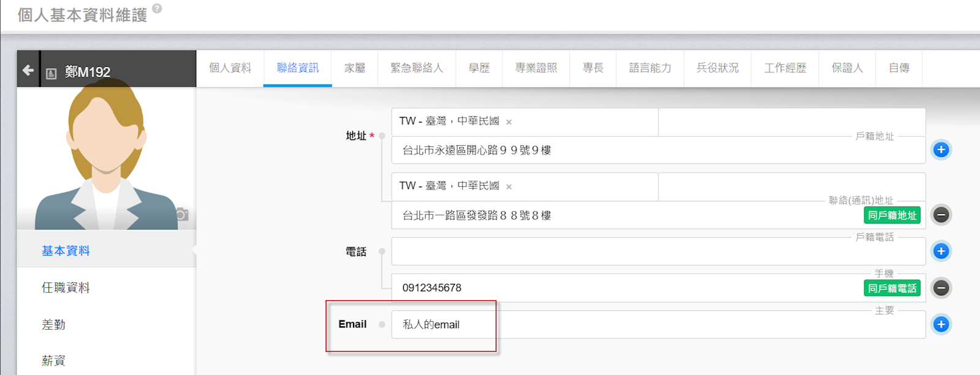The image size is (980, 375).
Task: Switch to the 個人資料 tab
Action: click(x=230, y=68)
